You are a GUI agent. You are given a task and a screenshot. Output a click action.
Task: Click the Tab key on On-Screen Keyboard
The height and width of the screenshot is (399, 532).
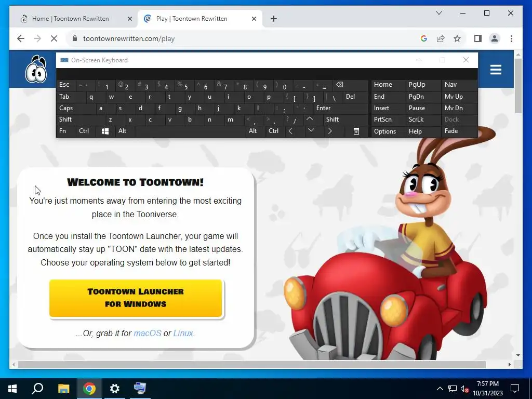pyautogui.click(x=71, y=97)
